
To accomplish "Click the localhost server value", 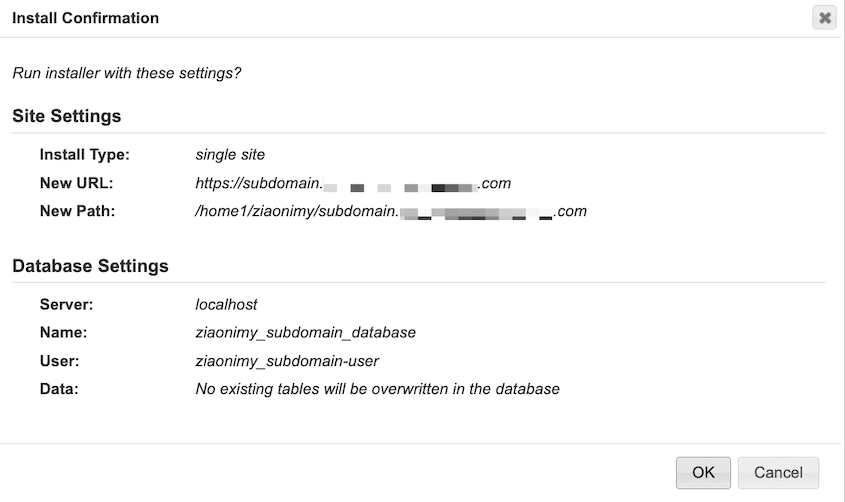I will [x=226, y=304].
